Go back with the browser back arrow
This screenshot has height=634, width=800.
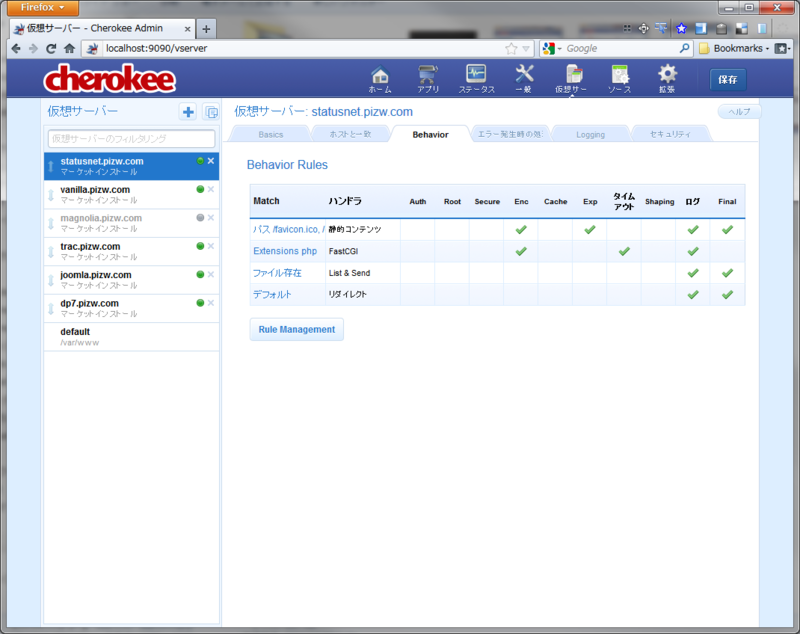coord(16,48)
